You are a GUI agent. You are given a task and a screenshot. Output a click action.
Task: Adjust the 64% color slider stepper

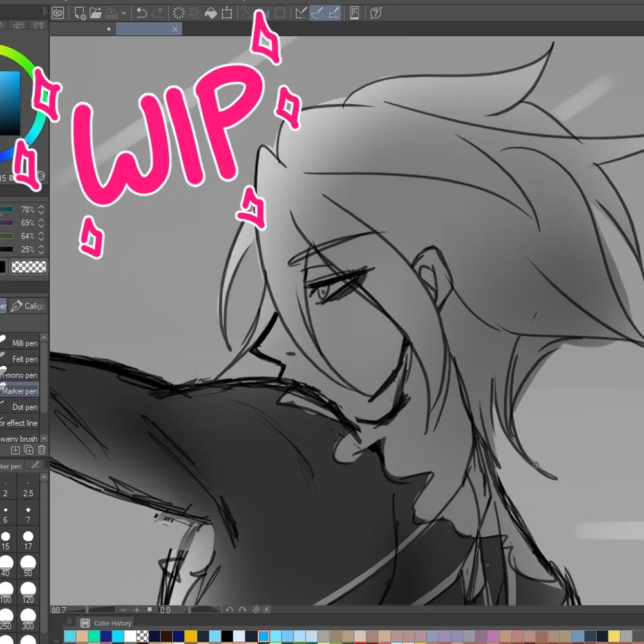41,236
